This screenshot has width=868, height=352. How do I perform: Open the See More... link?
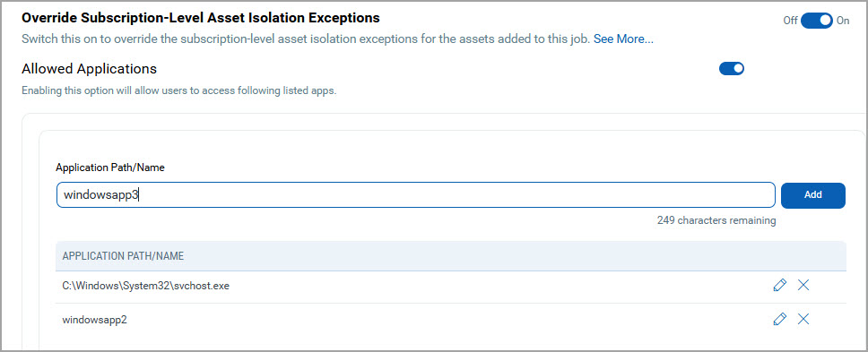pos(623,39)
